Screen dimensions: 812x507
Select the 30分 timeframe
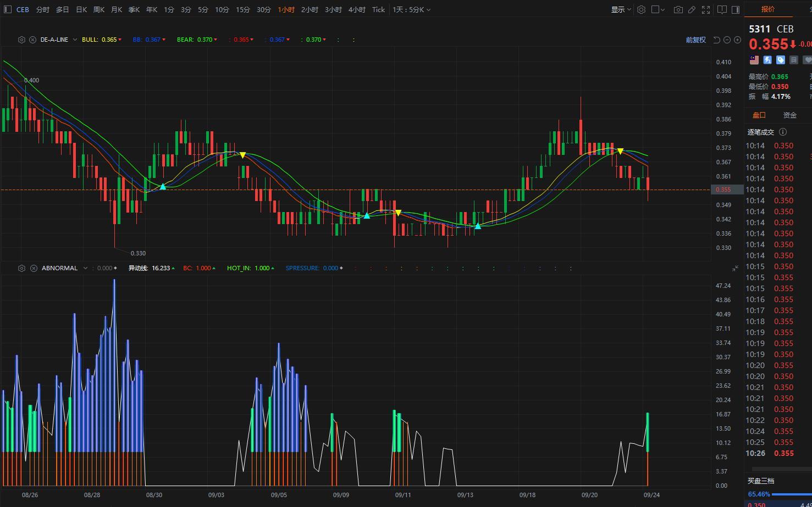264,9
